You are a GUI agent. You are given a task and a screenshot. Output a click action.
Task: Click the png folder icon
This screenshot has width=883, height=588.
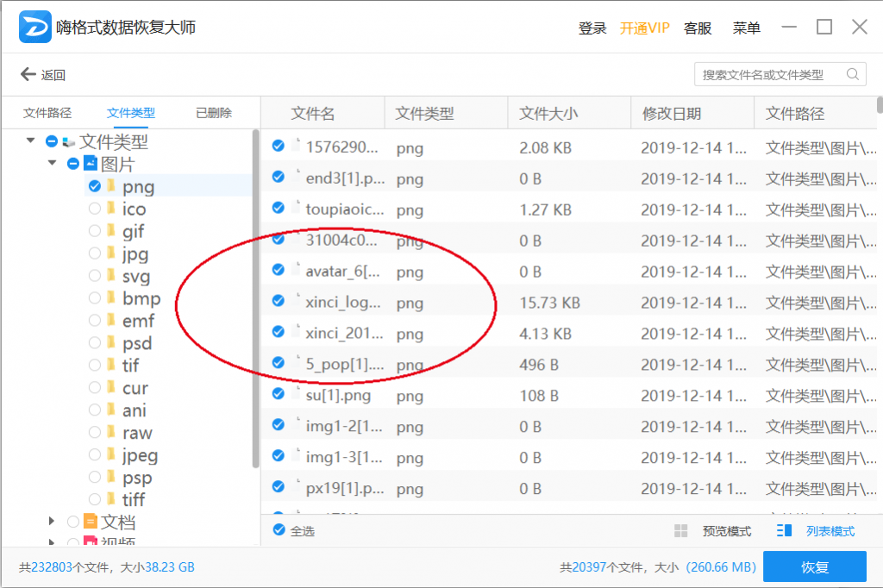click(111, 186)
